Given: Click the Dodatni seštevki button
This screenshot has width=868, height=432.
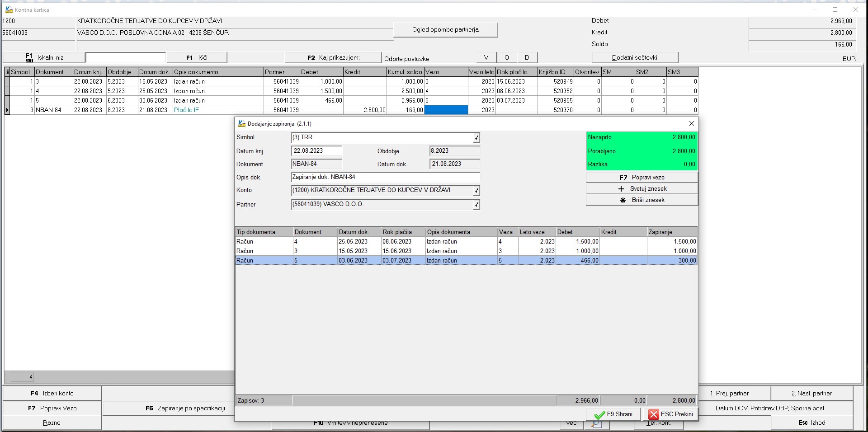Looking at the screenshot, I should (635, 57).
